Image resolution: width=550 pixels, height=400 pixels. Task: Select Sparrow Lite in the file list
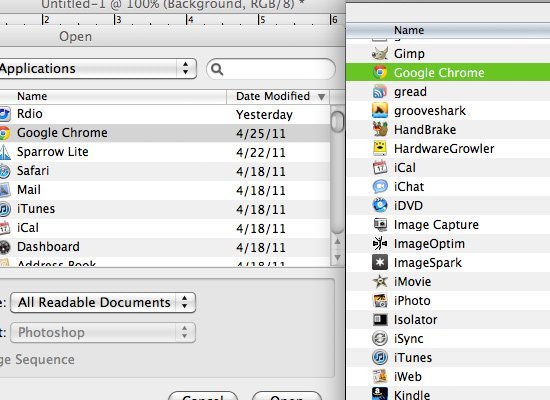click(165, 152)
